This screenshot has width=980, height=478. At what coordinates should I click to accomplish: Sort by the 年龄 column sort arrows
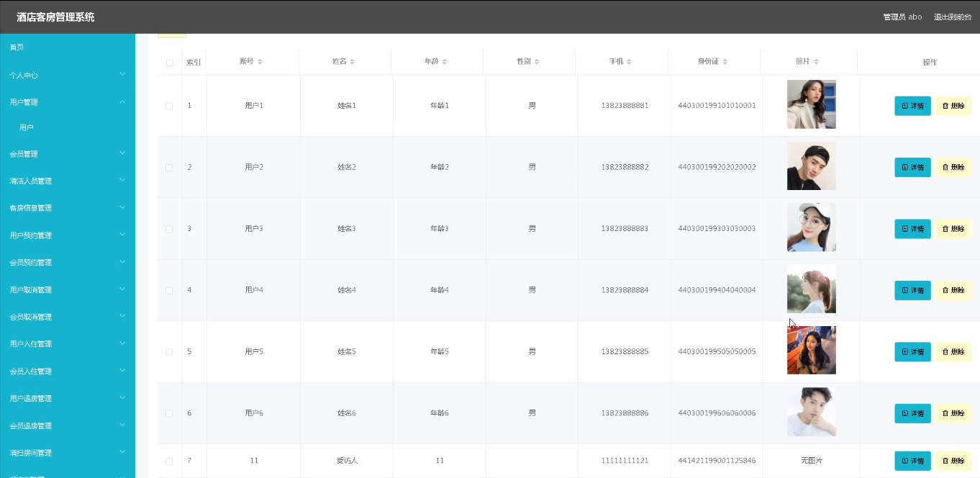[445, 62]
